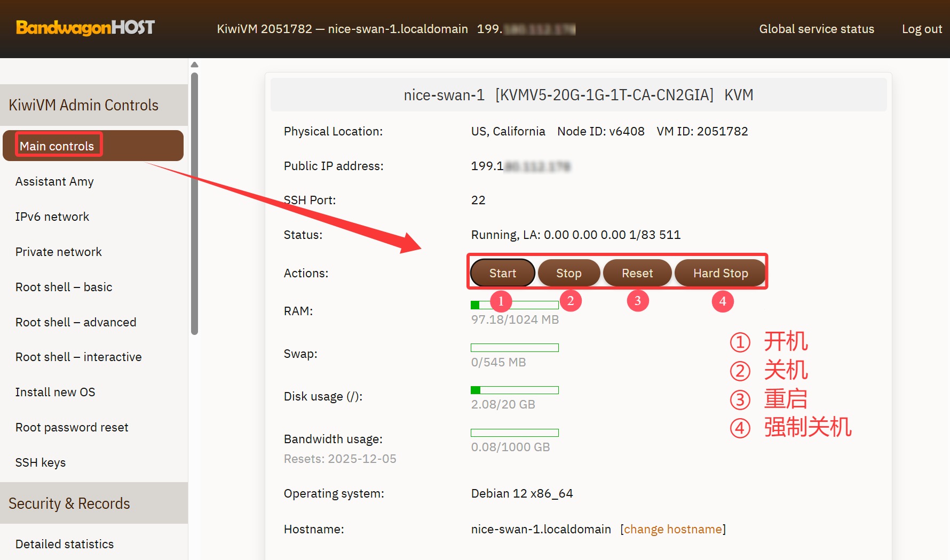Click the Log out link

click(921, 29)
